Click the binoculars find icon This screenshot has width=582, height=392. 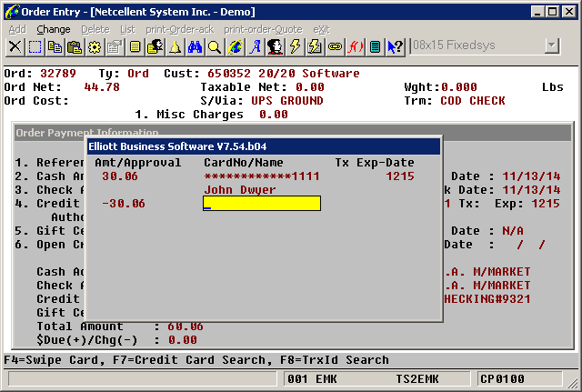195,46
